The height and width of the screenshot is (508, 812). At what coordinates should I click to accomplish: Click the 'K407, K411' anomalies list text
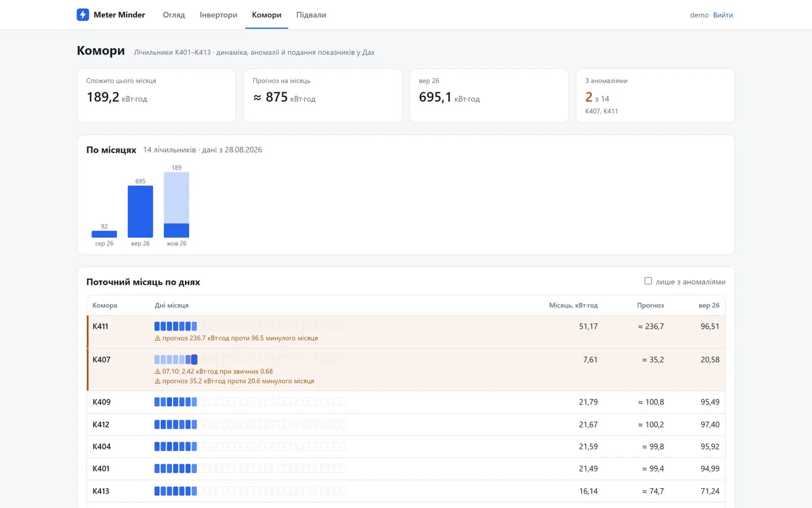[601, 111]
